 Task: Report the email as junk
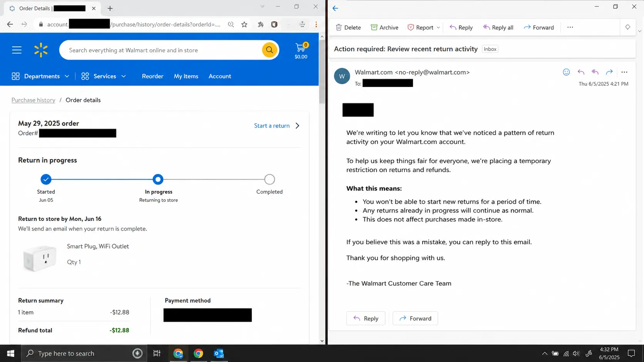coord(421,27)
